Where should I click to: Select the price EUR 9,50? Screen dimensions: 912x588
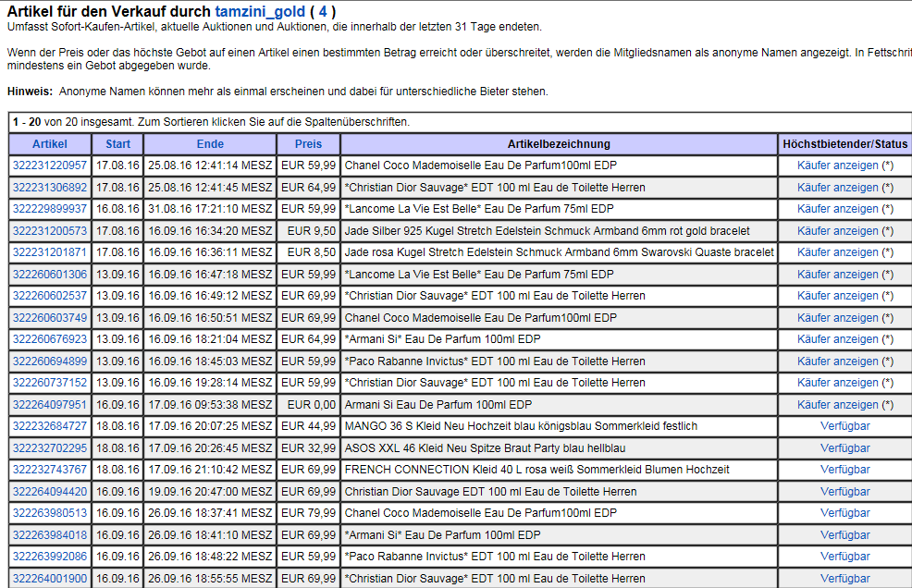click(312, 231)
